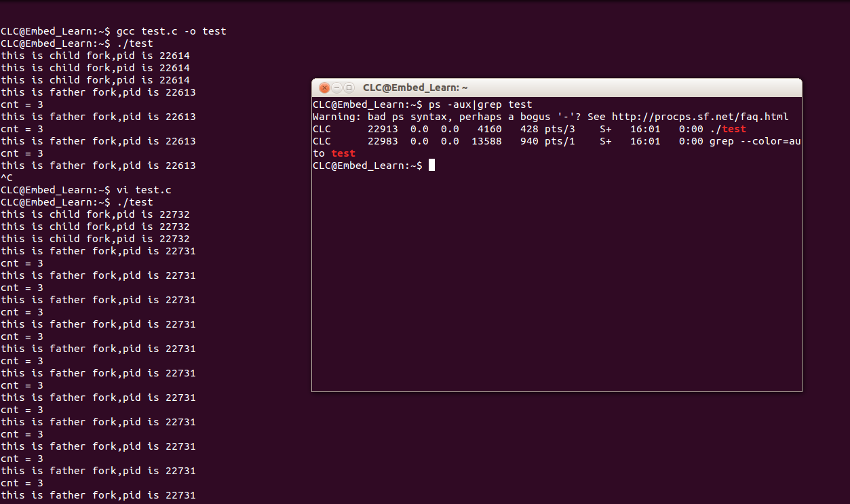Viewport: 850px width, 504px height.
Task: Click the value 4160 in ps output
Action: click(490, 129)
